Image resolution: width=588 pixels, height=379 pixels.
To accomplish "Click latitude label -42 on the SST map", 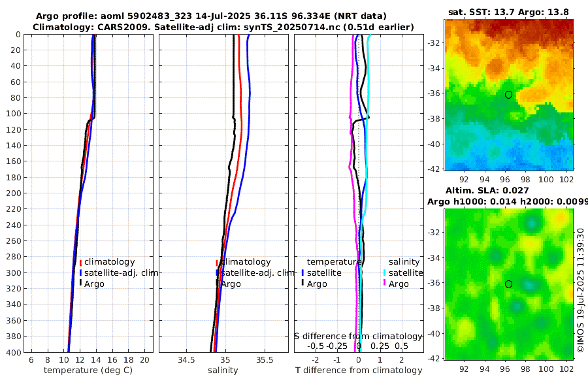I will (x=434, y=169).
